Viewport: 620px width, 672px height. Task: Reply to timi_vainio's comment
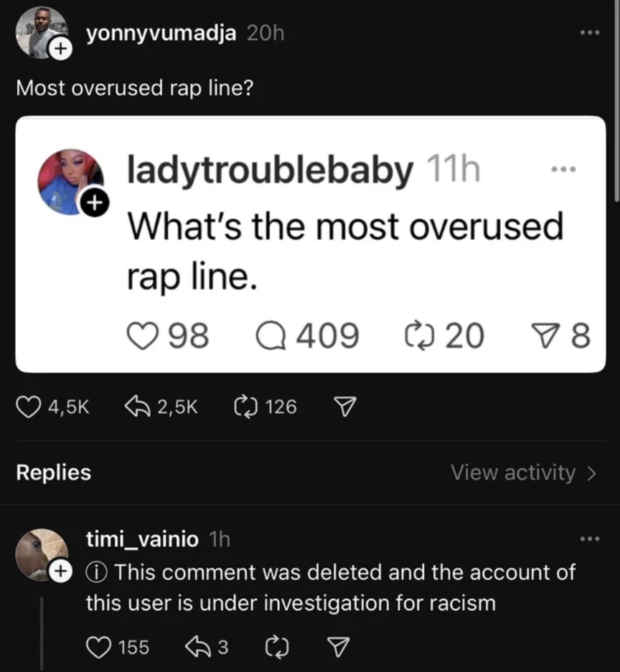194,648
